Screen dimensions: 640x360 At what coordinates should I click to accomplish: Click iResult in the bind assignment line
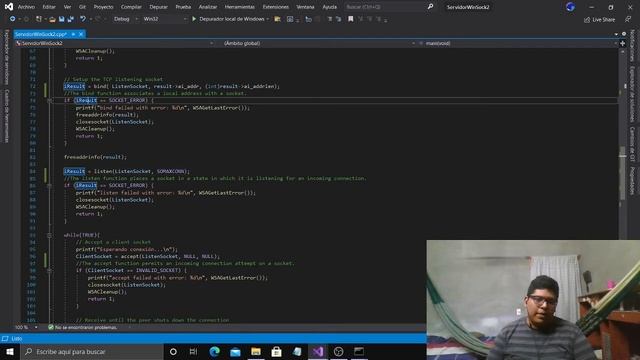coord(74,86)
